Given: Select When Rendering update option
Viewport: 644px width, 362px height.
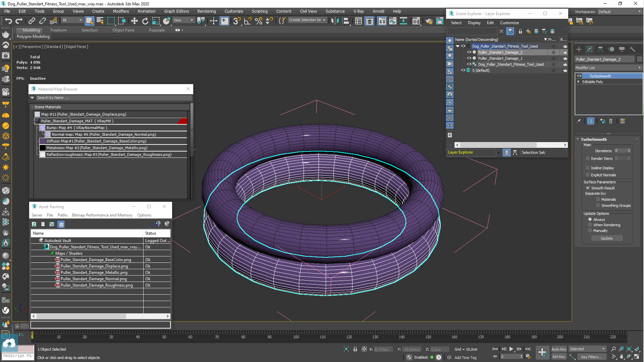Looking at the screenshot, I should point(590,225).
